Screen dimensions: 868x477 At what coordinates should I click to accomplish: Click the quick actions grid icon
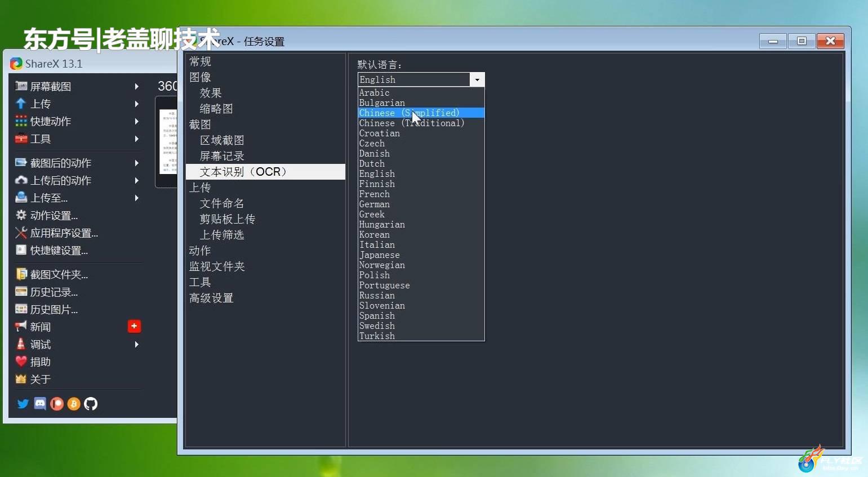tap(21, 121)
